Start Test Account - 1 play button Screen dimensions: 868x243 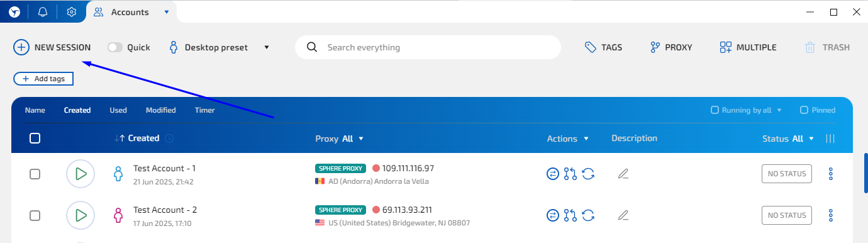coord(81,174)
